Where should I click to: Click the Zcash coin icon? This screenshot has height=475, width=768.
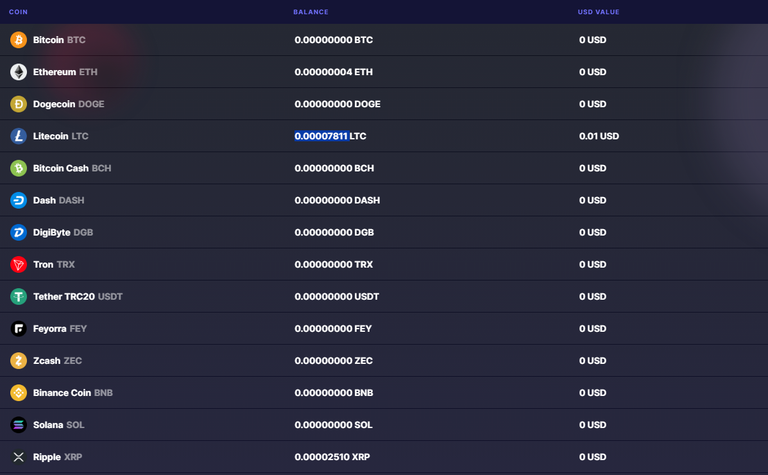tap(19, 360)
